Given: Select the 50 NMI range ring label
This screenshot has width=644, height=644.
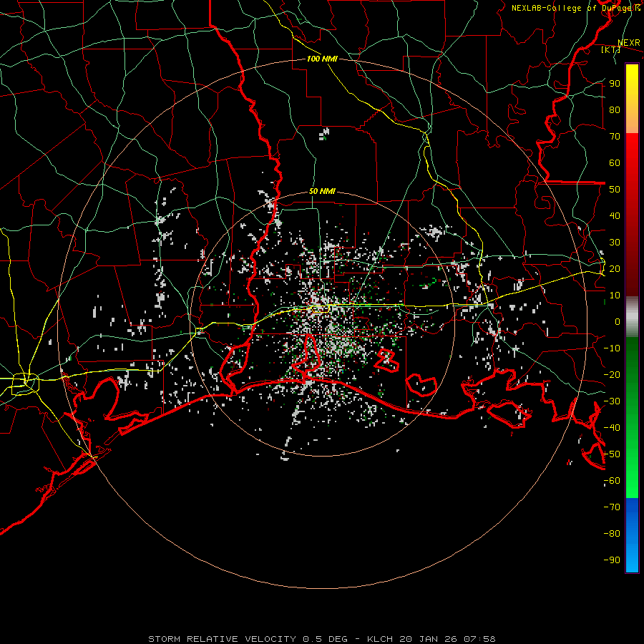Looking at the screenshot, I should point(322,191).
